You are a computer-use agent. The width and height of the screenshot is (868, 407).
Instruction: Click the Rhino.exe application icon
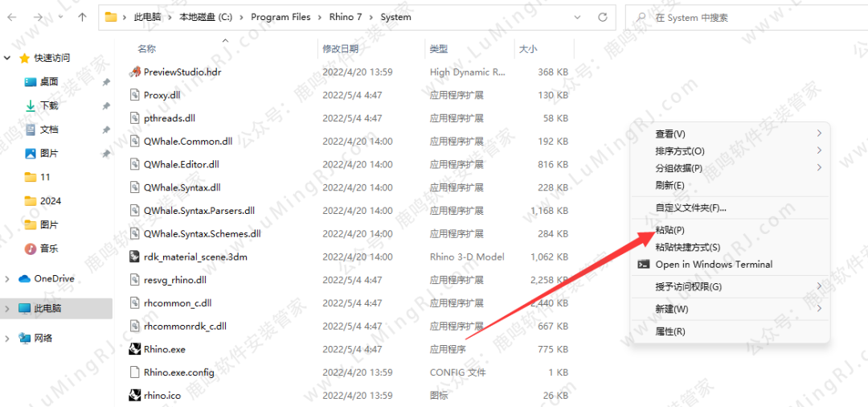click(135, 349)
